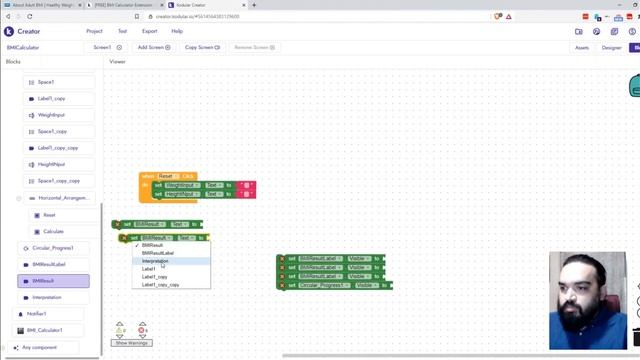
Task: Select Label1_copy_copy in the blocks tree
Action: [59, 148]
